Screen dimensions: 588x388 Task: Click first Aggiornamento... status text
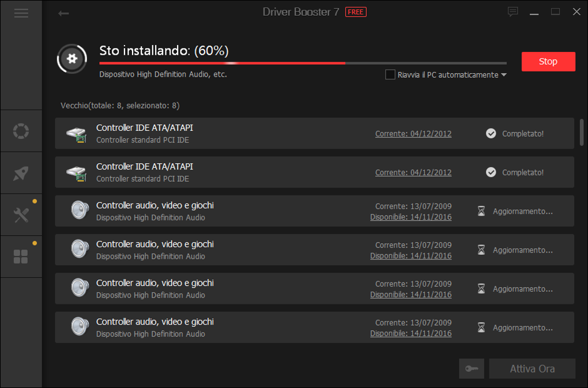coord(523,211)
